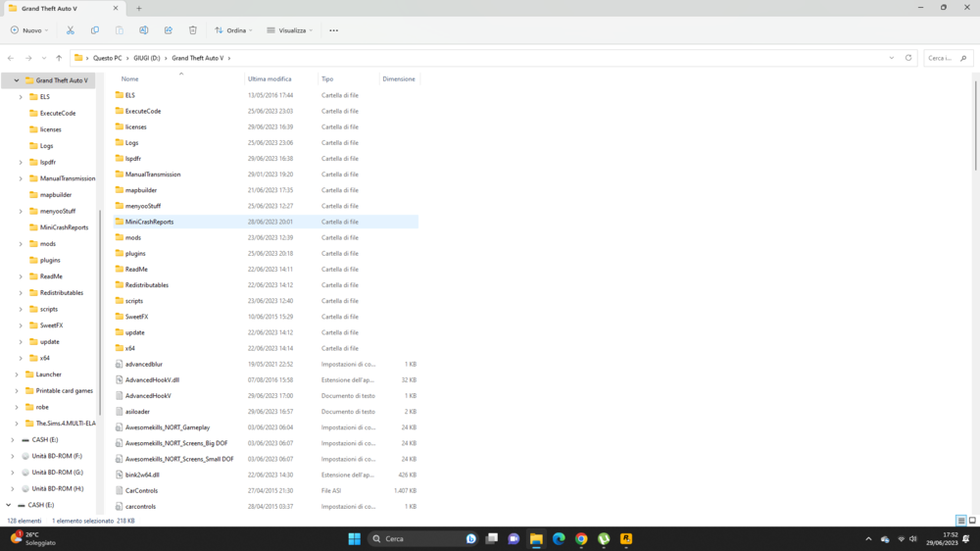Open the three-dots more options menu

[x=334, y=30]
